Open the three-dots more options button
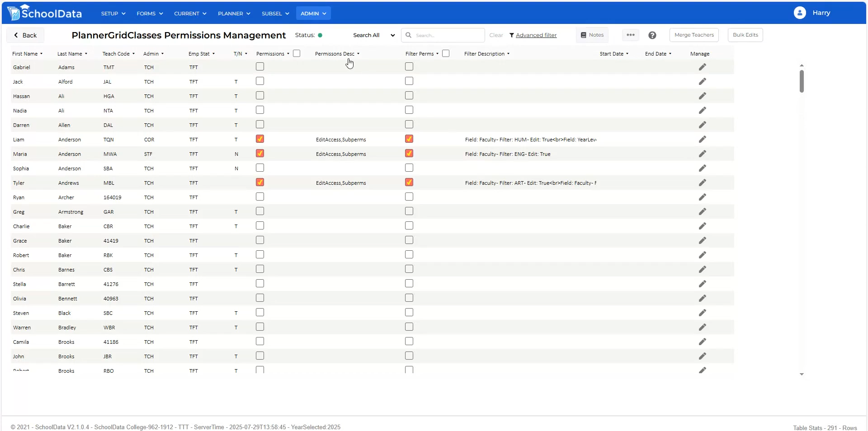The height and width of the screenshot is (431, 868). pos(631,35)
